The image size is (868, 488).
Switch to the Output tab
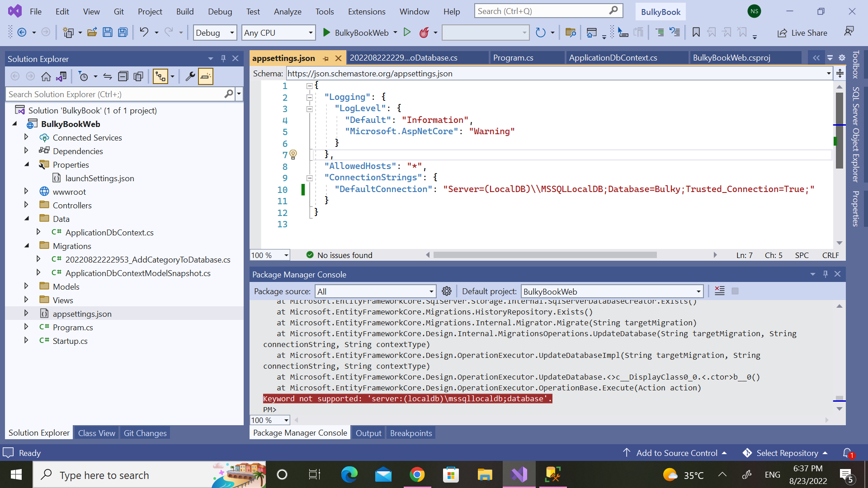tap(368, 433)
